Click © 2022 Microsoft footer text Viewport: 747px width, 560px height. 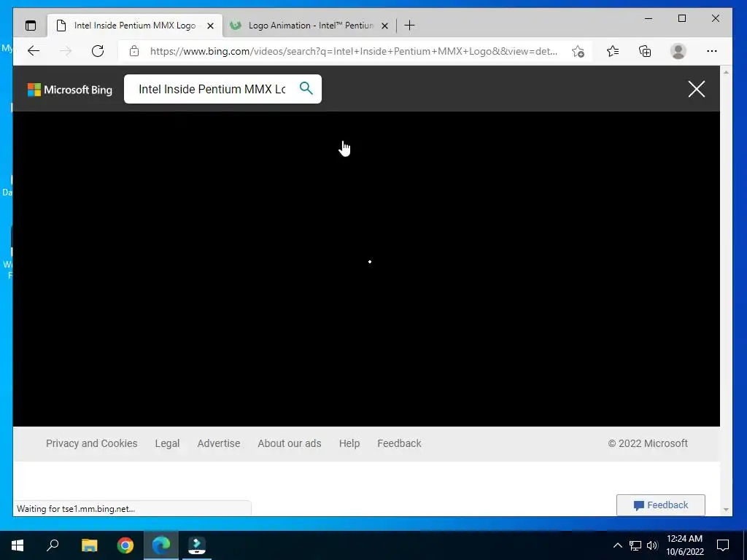pyautogui.click(x=648, y=443)
